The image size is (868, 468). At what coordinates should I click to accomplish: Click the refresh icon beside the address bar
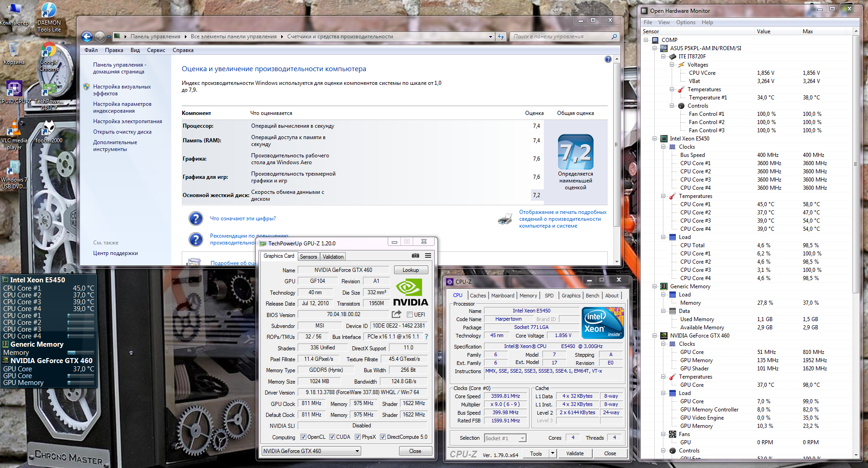[501, 36]
